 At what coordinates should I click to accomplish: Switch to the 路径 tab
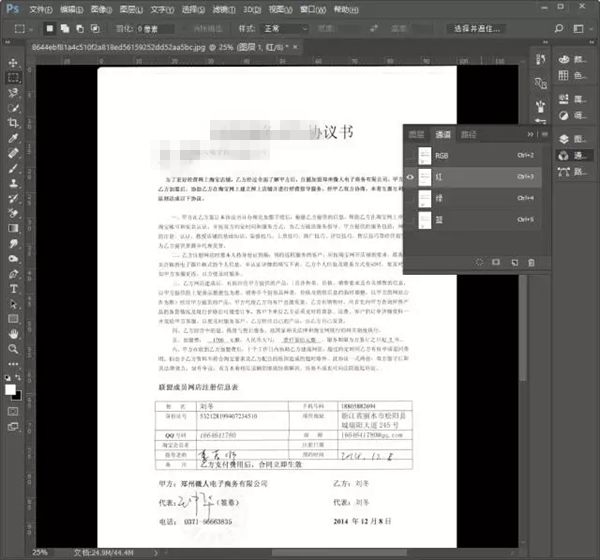coord(468,133)
